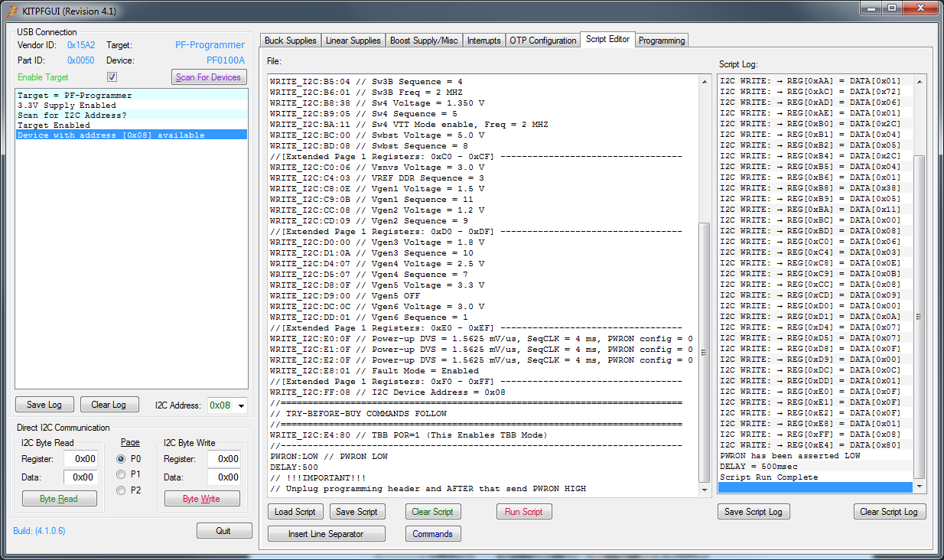Toggle the Enable Target checkbox

pos(112,77)
